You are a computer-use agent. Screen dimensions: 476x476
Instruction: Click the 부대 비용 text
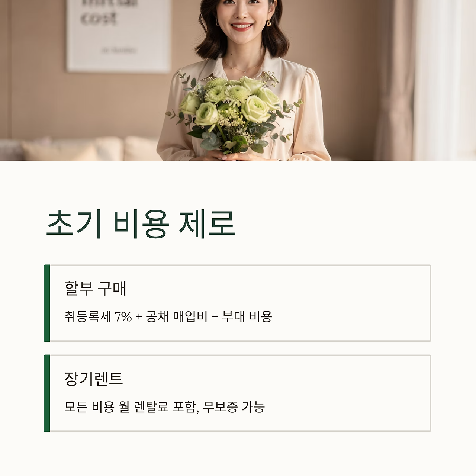[247, 317]
